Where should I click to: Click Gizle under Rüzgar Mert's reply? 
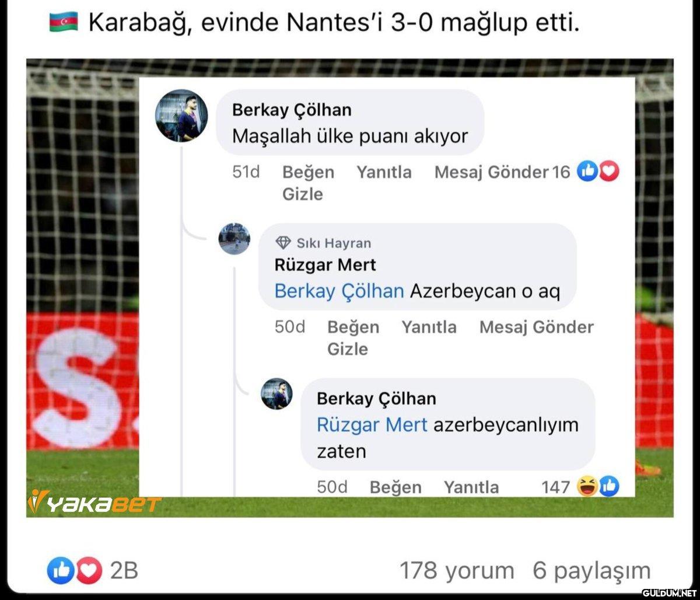tap(347, 348)
